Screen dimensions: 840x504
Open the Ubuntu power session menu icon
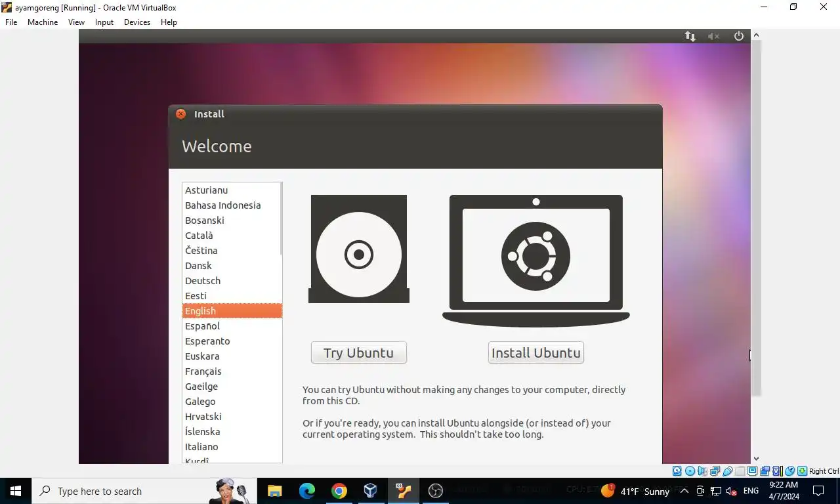tap(739, 36)
